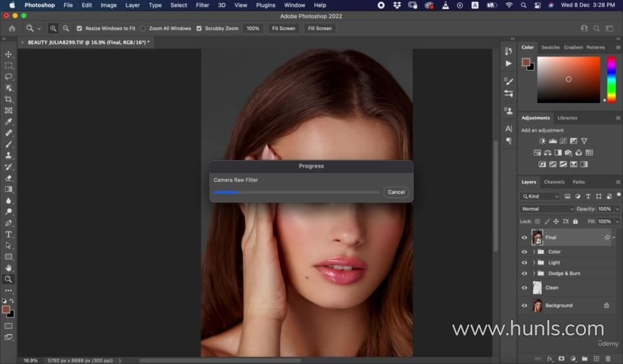Select the Background layer thumbnail
Screen dimensions: 623x364
[x=537, y=306]
